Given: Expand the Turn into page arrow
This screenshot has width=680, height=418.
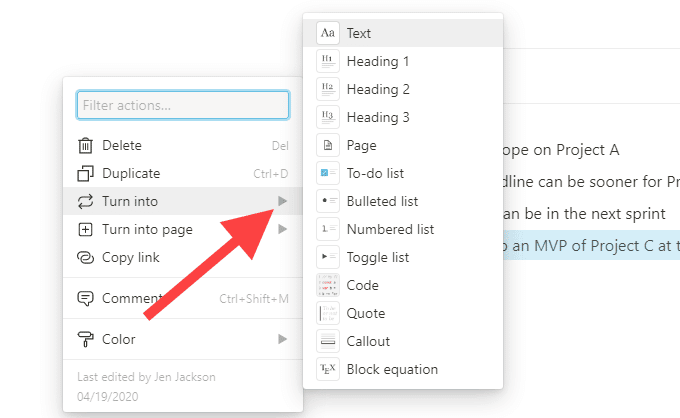Looking at the screenshot, I should (x=283, y=229).
